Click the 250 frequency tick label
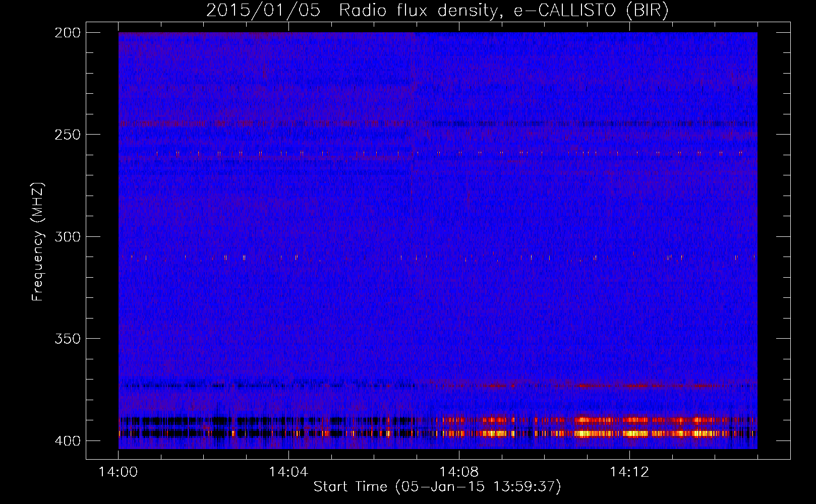Image resolution: width=816 pixels, height=504 pixels. coord(68,135)
